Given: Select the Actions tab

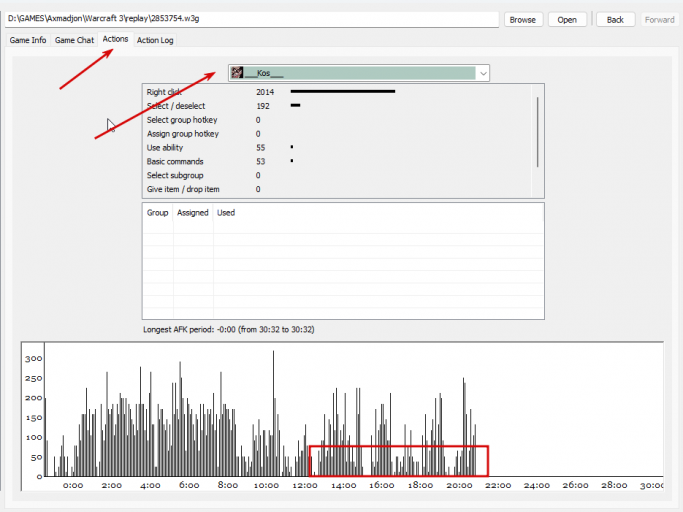Looking at the screenshot, I should point(115,39).
